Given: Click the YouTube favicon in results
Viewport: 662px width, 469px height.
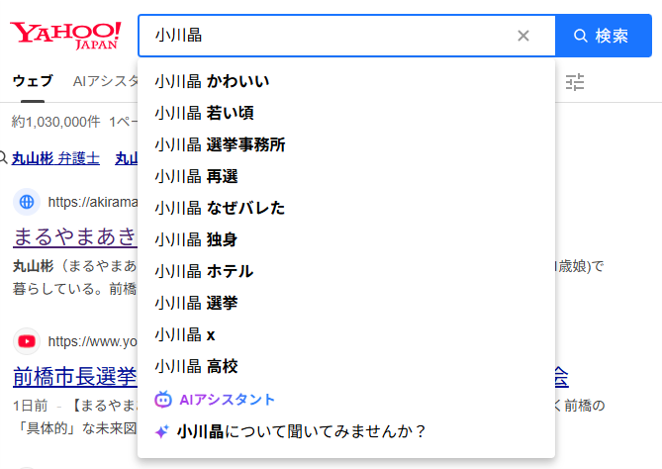Looking at the screenshot, I should [27, 341].
